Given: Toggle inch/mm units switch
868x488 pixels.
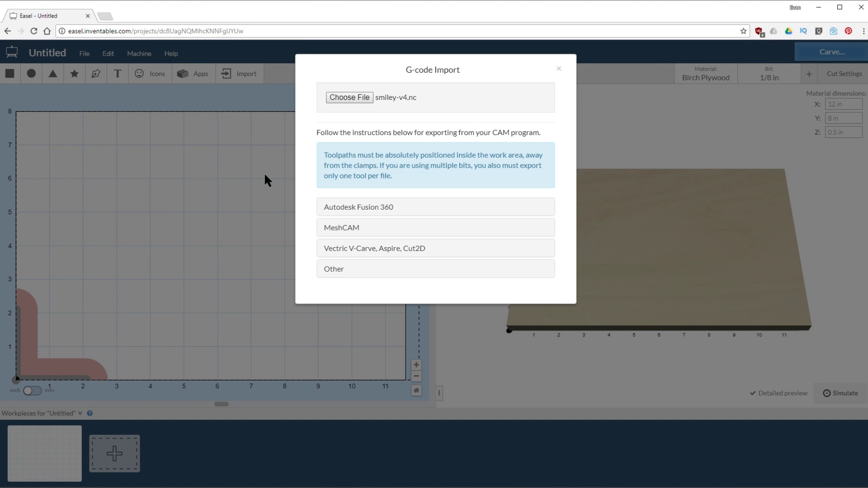Looking at the screenshot, I should [x=32, y=390].
